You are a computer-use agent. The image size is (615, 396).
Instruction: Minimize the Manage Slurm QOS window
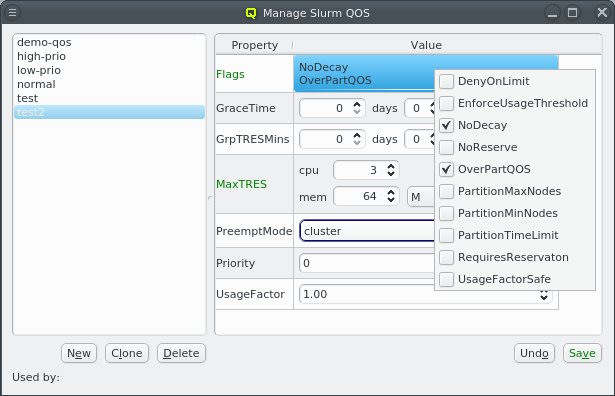click(x=552, y=13)
